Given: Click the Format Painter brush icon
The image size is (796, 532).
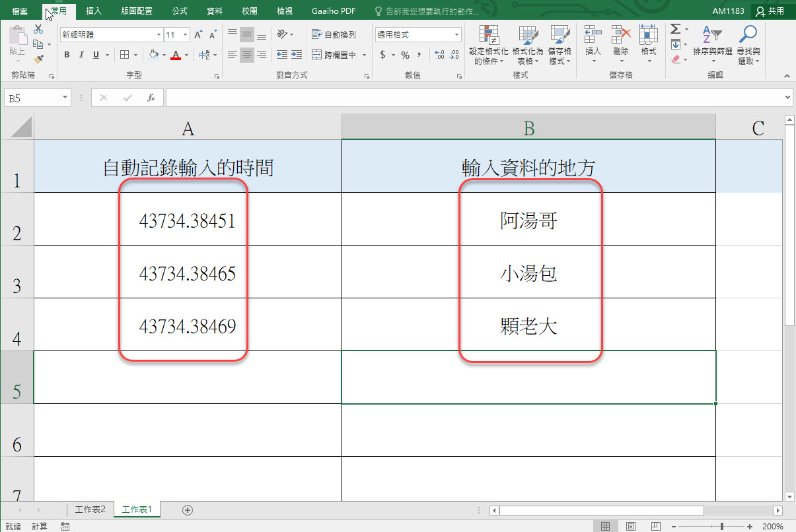Looking at the screenshot, I should pos(38,59).
